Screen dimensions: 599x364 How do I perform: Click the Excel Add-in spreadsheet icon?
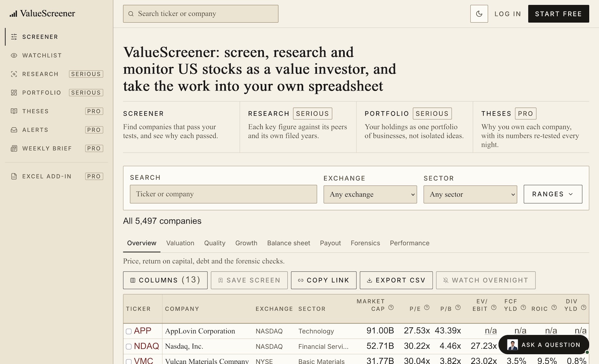14,176
